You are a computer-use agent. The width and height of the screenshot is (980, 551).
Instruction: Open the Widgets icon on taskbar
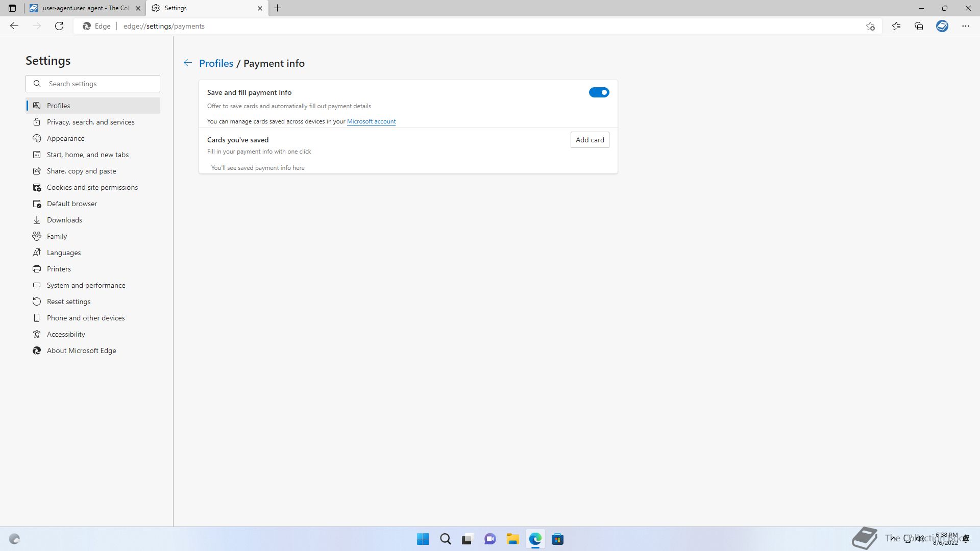pos(14,539)
